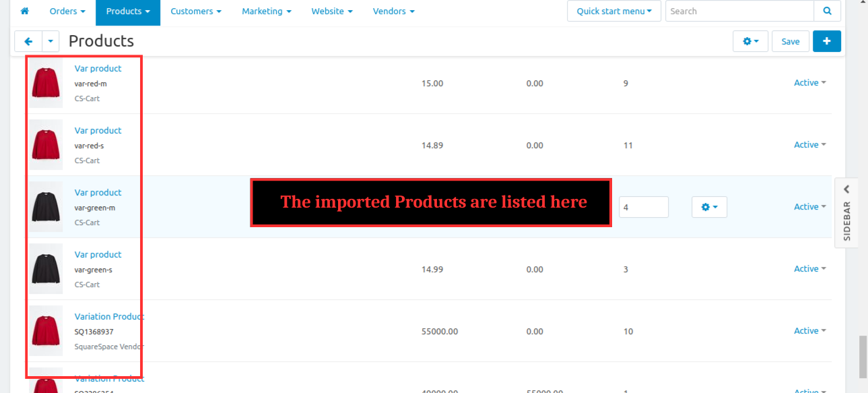Open Var product link for var-red-m
The width and height of the screenshot is (868, 393).
click(98, 69)
